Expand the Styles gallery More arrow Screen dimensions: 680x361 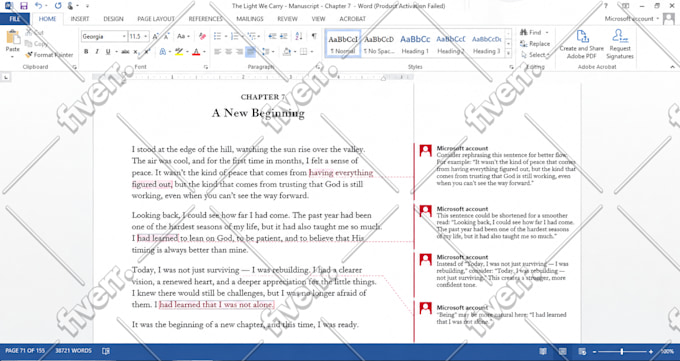pyautogui.click(x=508, y=53)
